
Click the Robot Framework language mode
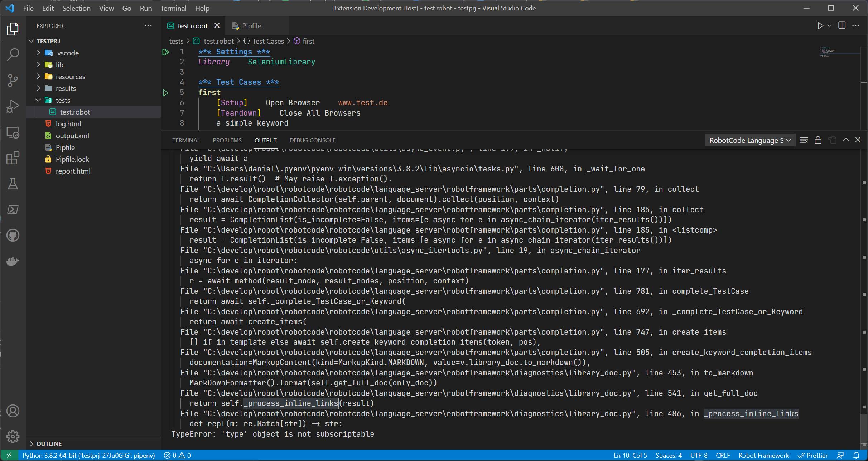[x=763, y=455]
